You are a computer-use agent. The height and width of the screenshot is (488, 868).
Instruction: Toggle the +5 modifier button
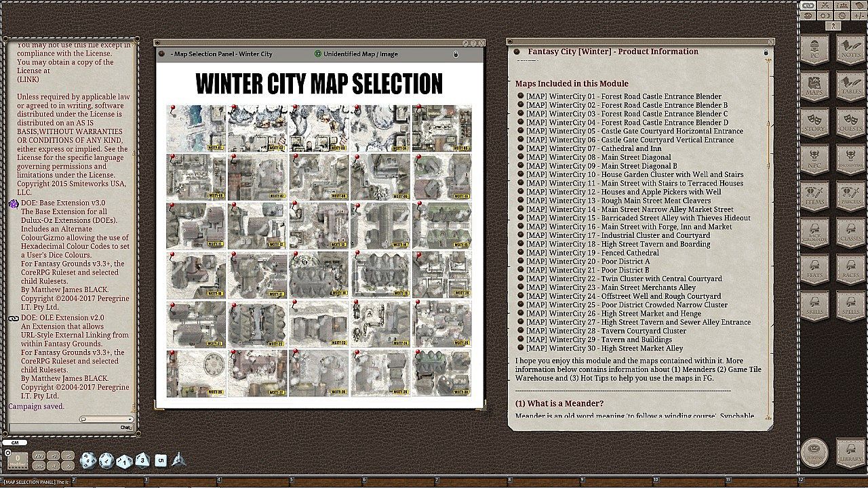68,455
